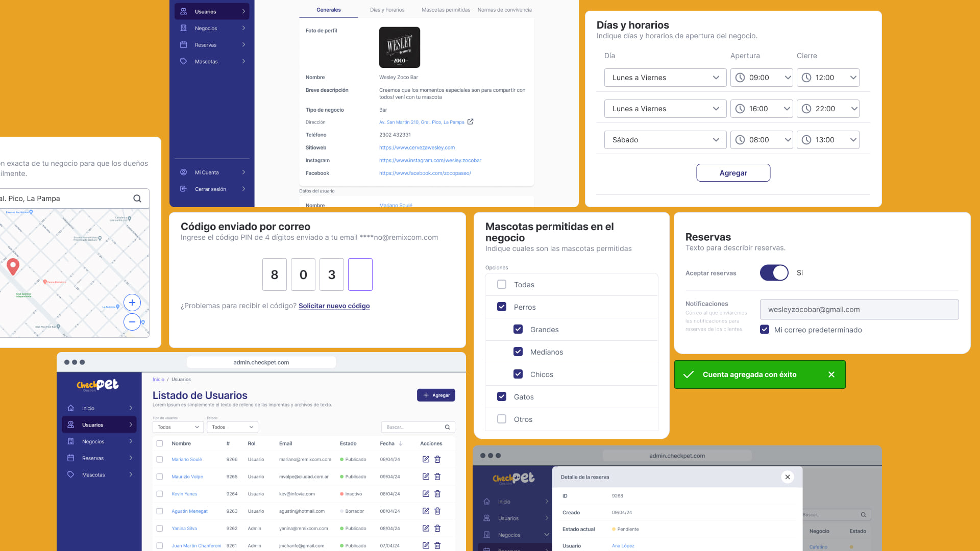Image resolution: width=980 pixels, height=551 pixels.
Task: Click the Solicitar nuevo código link
Action: click(x=334, y=306)
